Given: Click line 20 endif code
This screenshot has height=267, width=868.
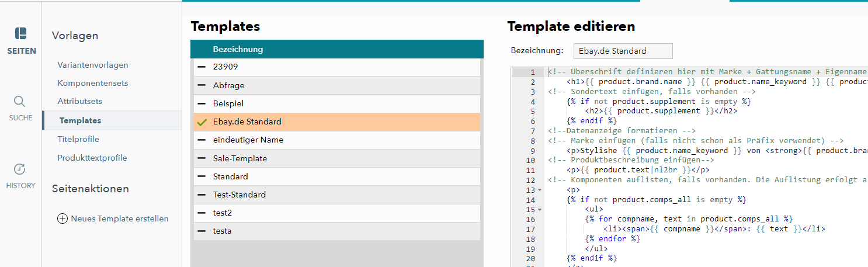Looking at the screenshot, I should click(592, 259).
